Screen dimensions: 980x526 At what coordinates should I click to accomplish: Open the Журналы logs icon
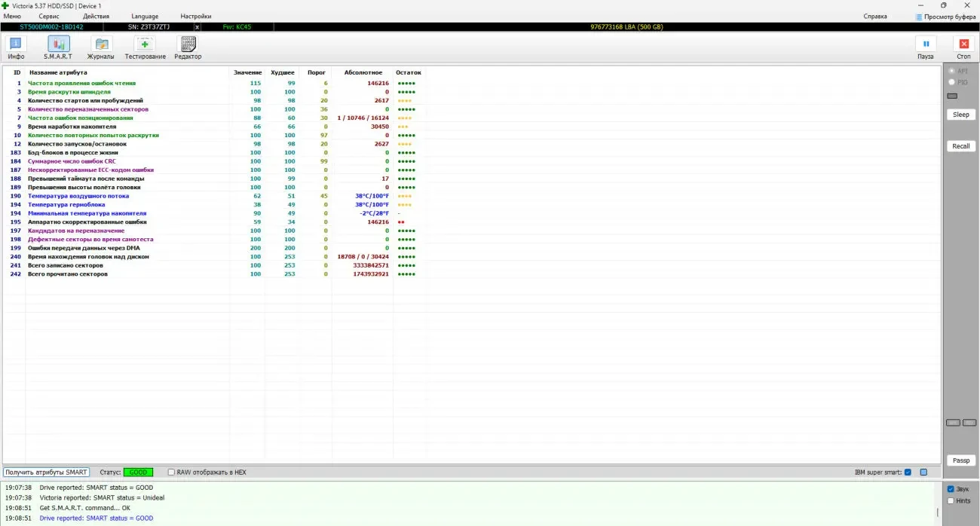(x=101, y=44)
